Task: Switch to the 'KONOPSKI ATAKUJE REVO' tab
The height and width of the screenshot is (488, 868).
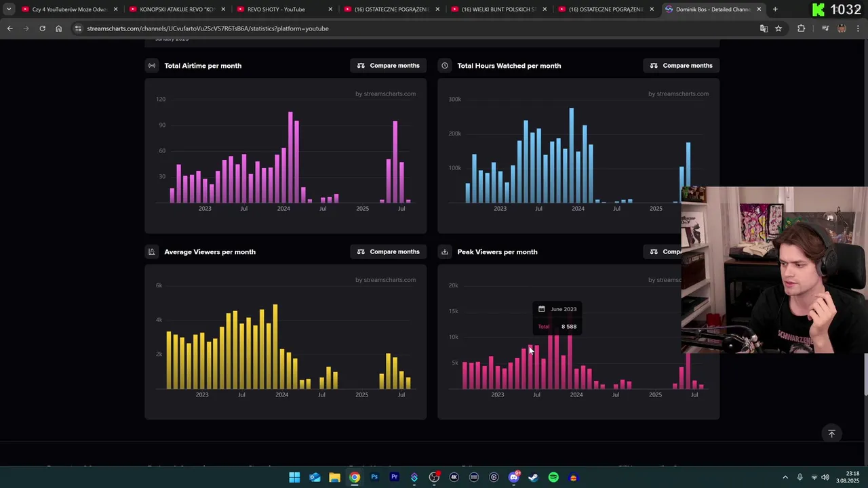Action: (x=176, y=9)
